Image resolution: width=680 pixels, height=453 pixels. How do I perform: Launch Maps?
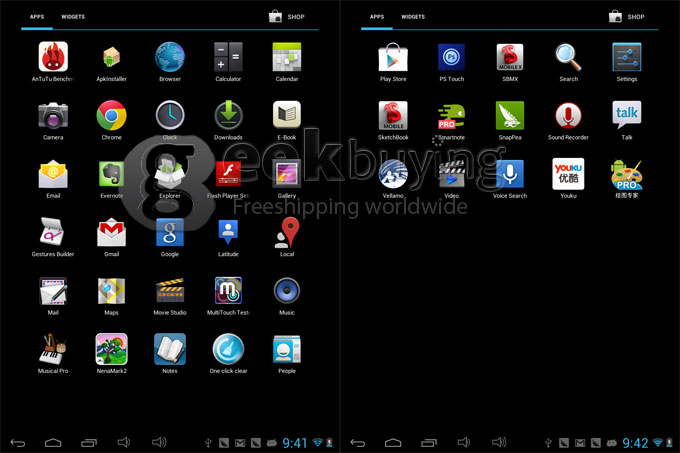click(x=111, y=291)
